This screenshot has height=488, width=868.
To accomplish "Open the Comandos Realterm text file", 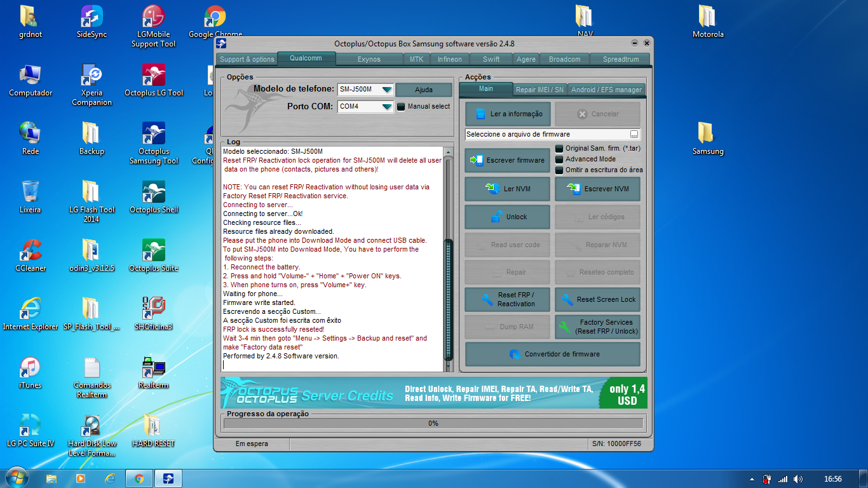I will point(92,377).
